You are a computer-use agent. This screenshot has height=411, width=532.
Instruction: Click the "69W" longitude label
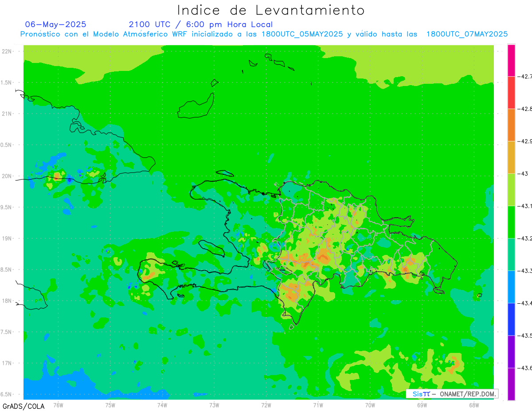422,405
